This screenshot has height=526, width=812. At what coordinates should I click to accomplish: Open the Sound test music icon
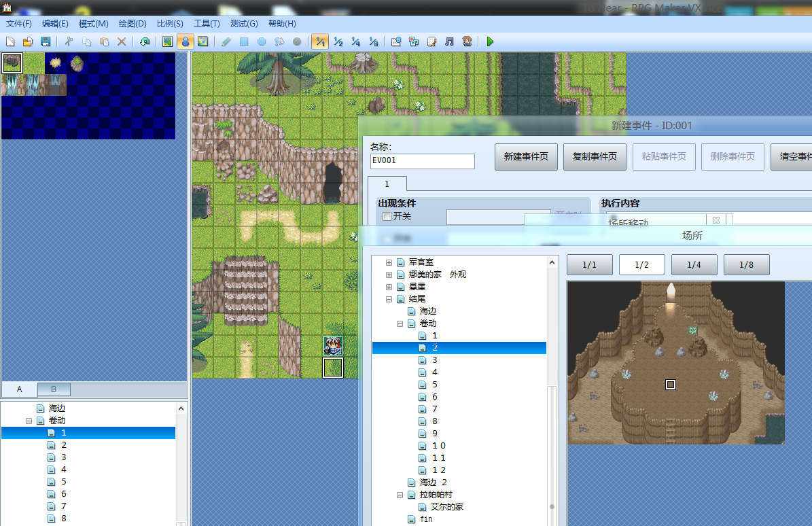click(450, 41)
